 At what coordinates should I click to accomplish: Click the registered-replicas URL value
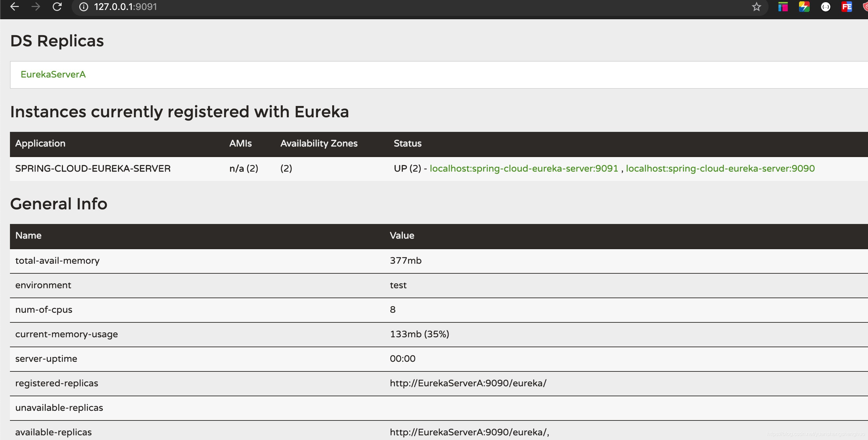468,383
